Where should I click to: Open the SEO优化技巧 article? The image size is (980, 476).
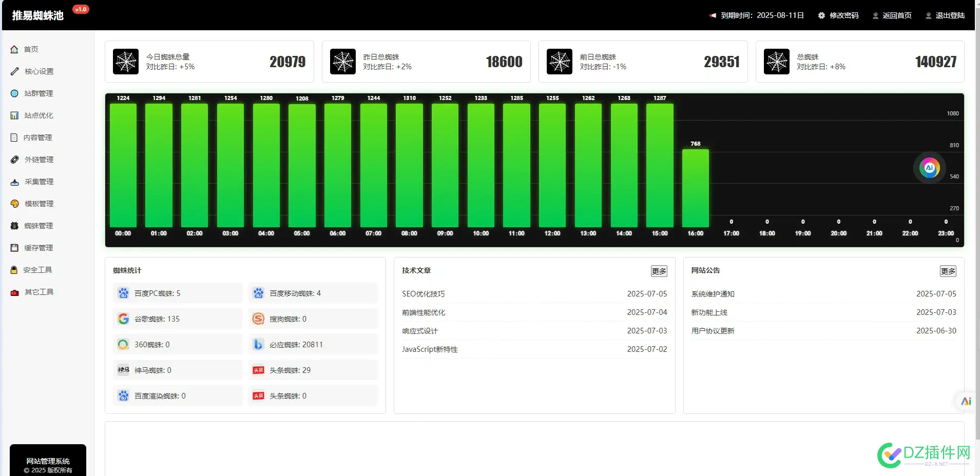point(424,294)
